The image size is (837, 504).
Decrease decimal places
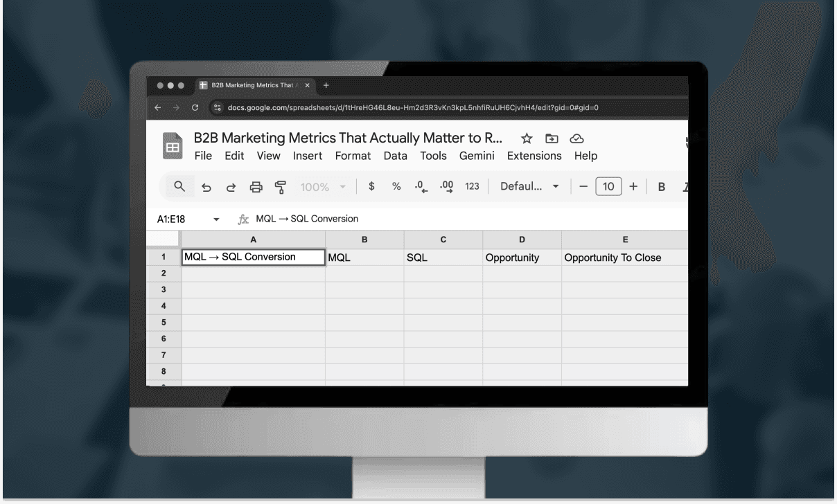[x=421, y=186]
